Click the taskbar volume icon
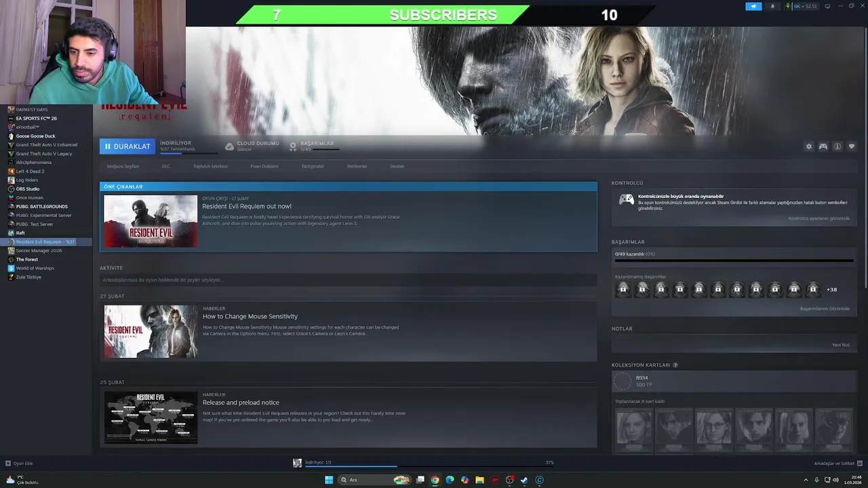 837,480
